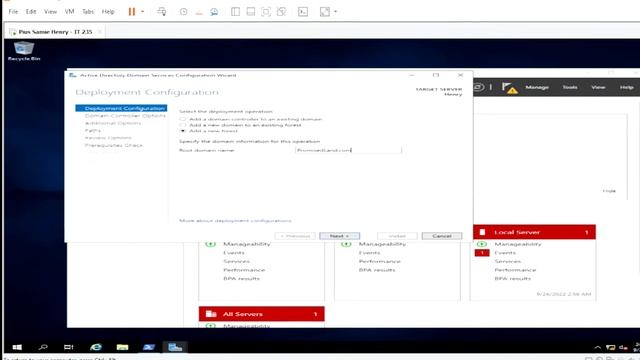The height and width of the screenshot is (360, 640).
Task: Open the VMware View menu
Action: tap(51, 12)
